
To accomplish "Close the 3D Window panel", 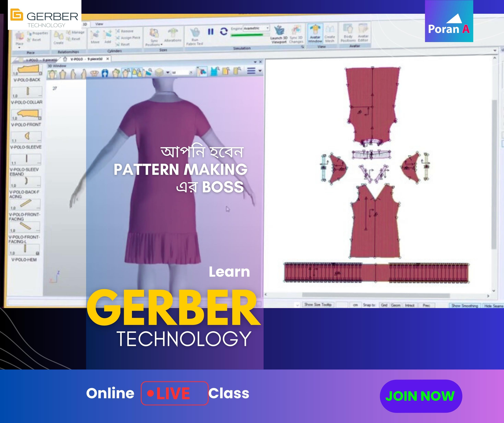I will tap(261, 62).
